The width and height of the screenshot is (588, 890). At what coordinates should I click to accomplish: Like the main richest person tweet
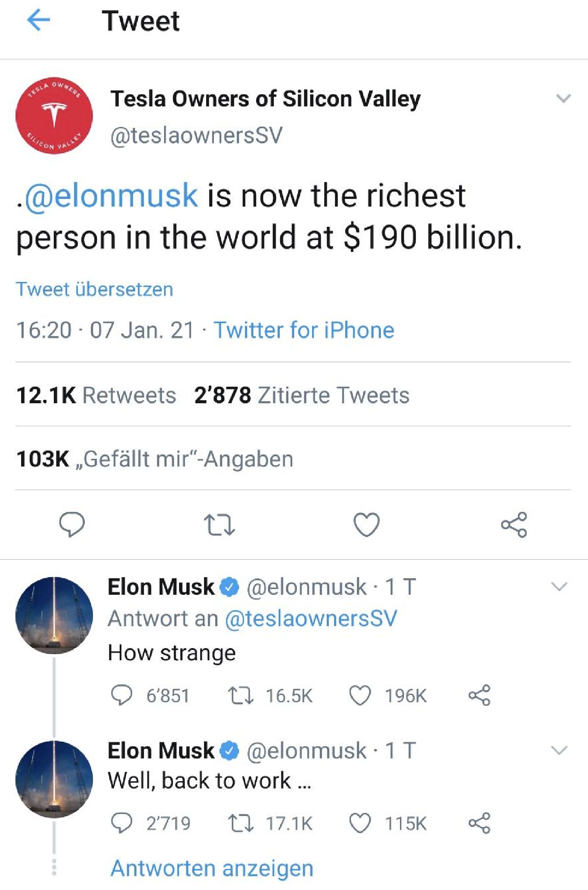pyautogui.click(x=367, y=525)
